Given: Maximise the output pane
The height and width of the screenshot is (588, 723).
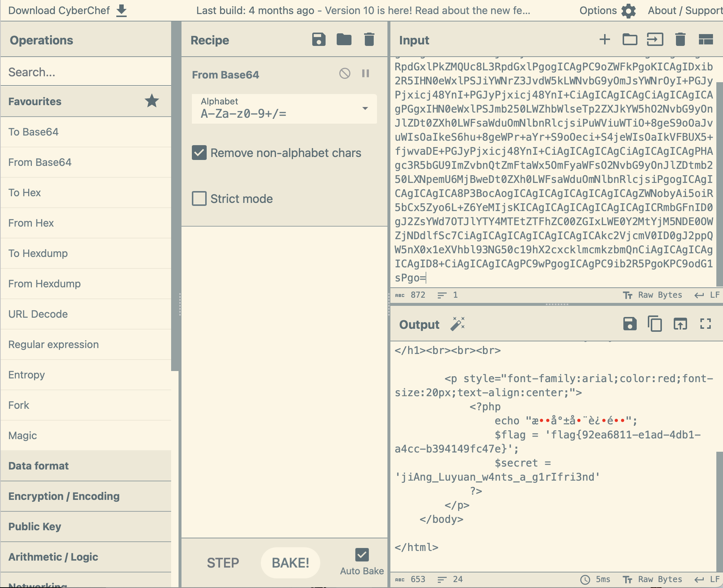Looking at the screenshot, I should pyautogui.click(x=705, y=324).
